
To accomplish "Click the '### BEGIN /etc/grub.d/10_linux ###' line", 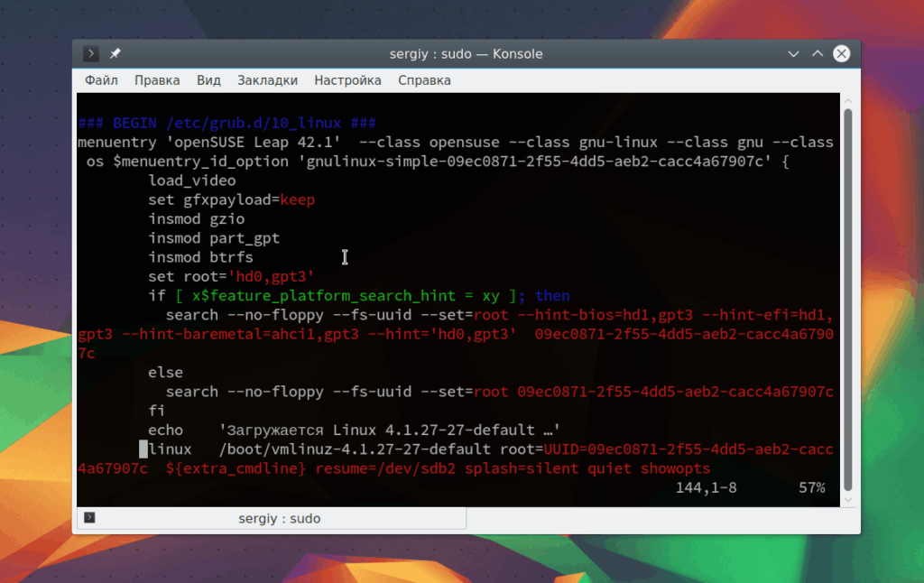I will [227, 124].
